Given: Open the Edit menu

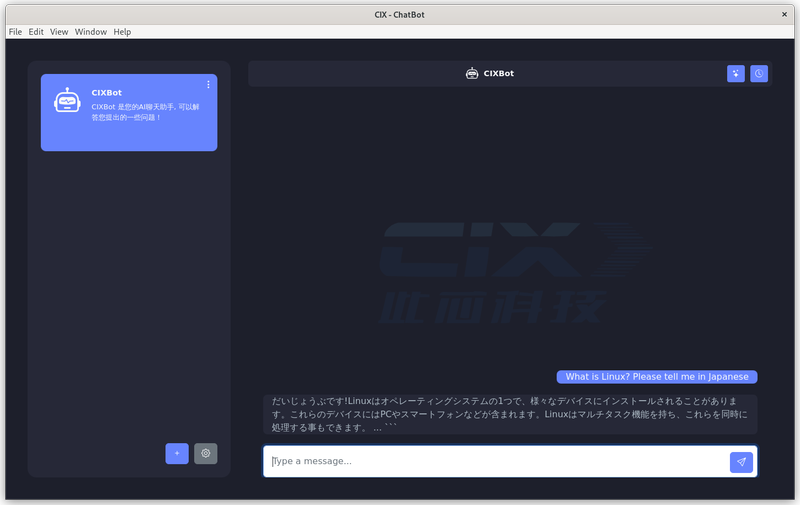Looking at the screenshot, I should click(36, 32).
